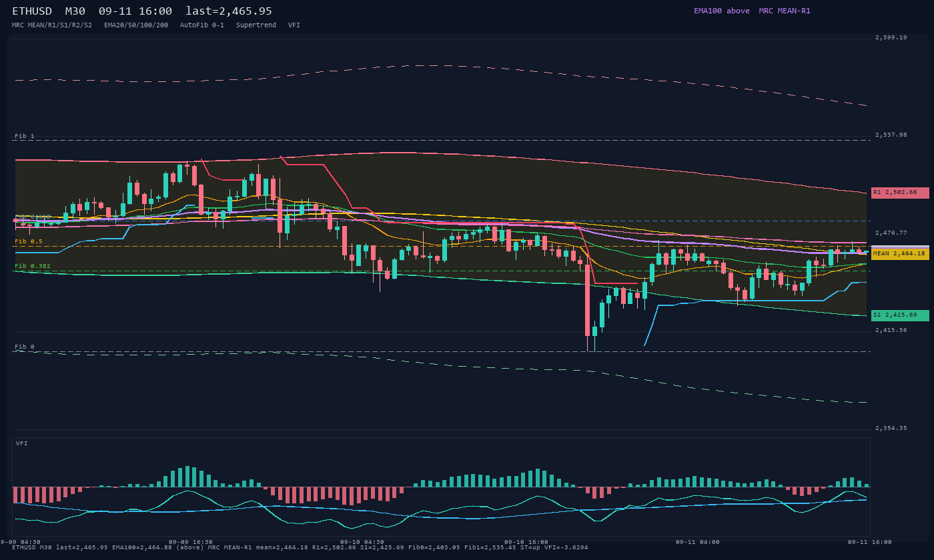Click "S1=2,425.69" in the bottom status line
This screenshot has height=560, width=934.
(382, 548)
